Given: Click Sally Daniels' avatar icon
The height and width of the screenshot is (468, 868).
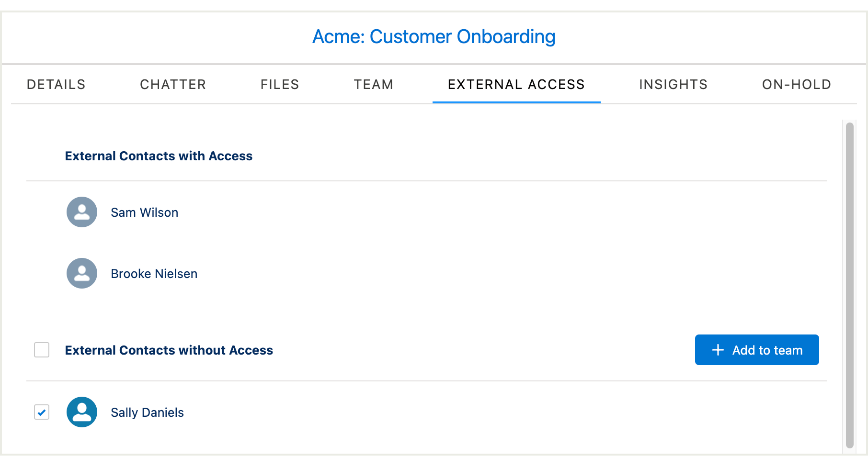Looking at the screenshot, I should point(81,412).
